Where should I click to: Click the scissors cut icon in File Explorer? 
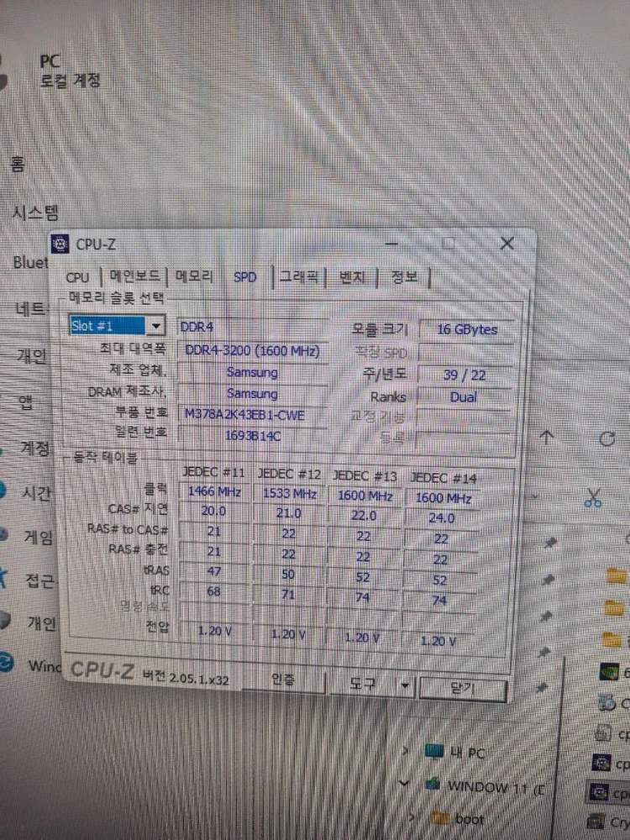tap(593, 497)
